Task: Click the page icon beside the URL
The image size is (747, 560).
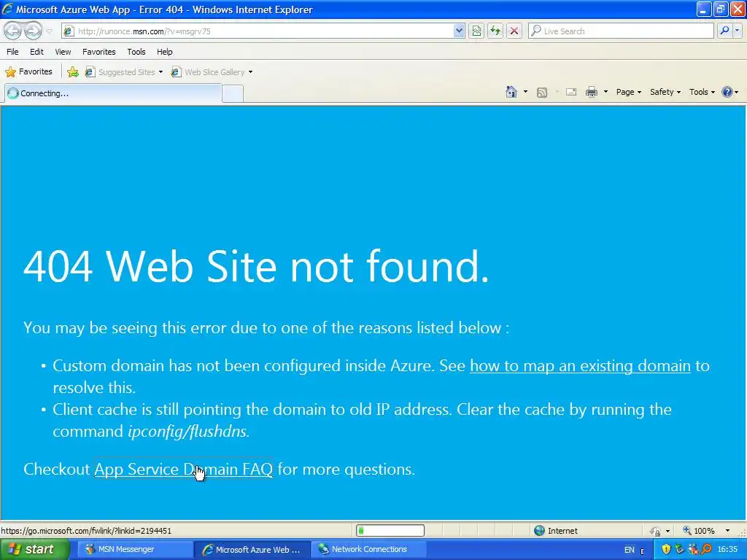Action: pyautogui.click(x=69, y=31)
